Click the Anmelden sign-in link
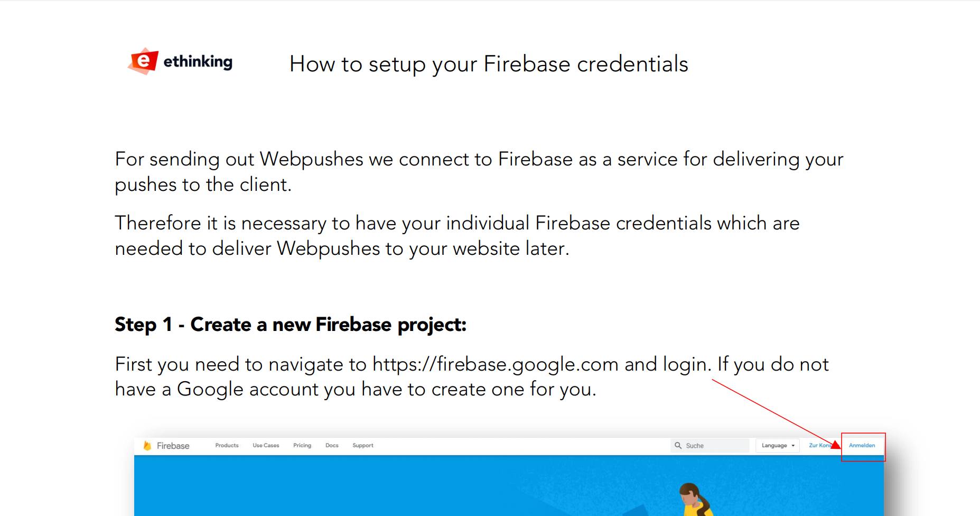980x516 pixels. click(862, 446)
